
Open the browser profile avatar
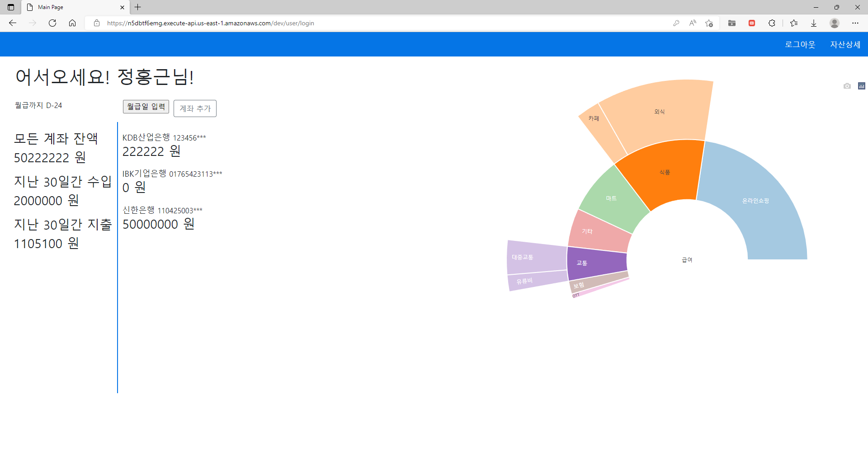[x=835, y=23]
